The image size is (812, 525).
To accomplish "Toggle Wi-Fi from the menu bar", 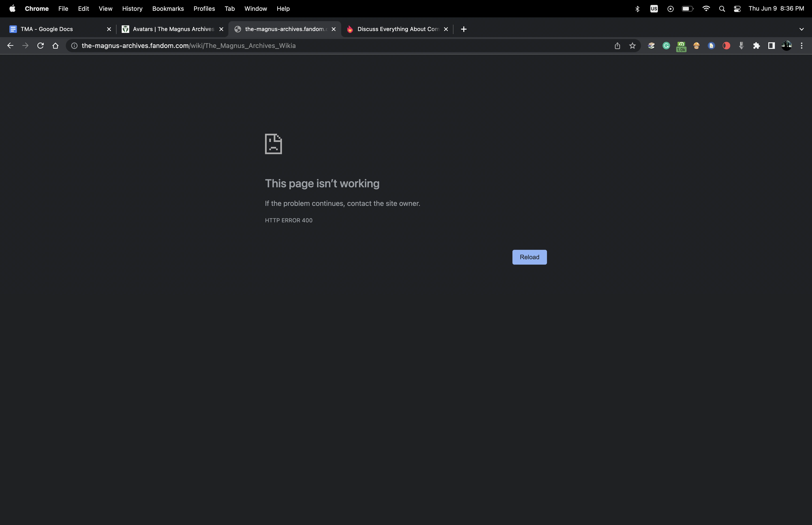I will 706,8.
